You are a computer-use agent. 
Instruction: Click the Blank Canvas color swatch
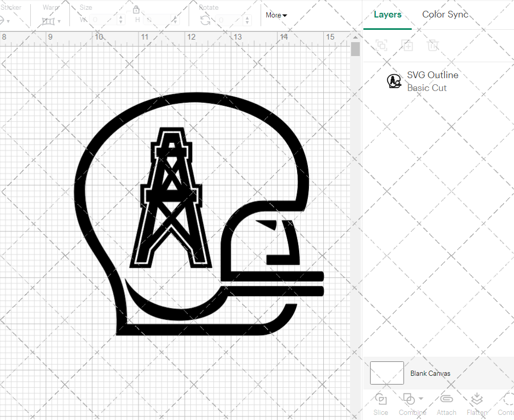point(387,373)
